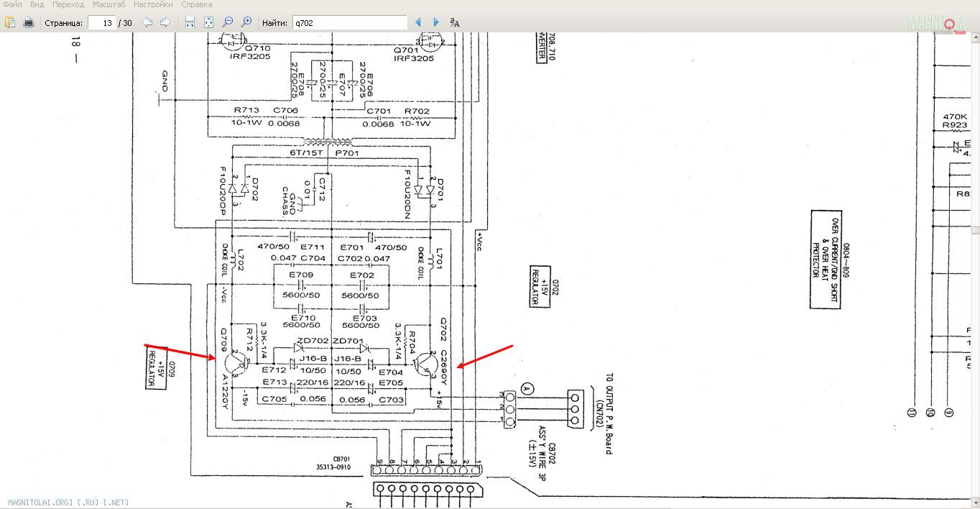980x509 pixels.
Task: Click the C704 capacitor label
Action: (x=313, y=257)
